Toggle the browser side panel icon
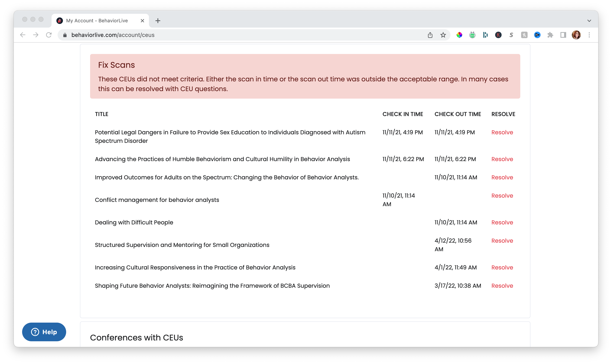Image resolution: width=612 pixels, height=364 pixels. point(563,35)
